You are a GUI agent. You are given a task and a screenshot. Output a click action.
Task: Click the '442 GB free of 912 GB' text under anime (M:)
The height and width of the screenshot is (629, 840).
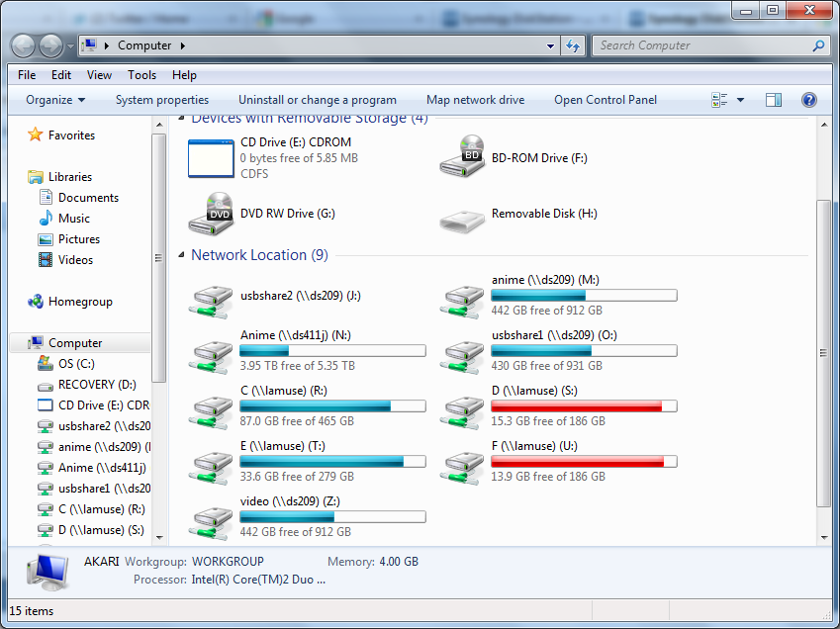click(x=546, y=311)
